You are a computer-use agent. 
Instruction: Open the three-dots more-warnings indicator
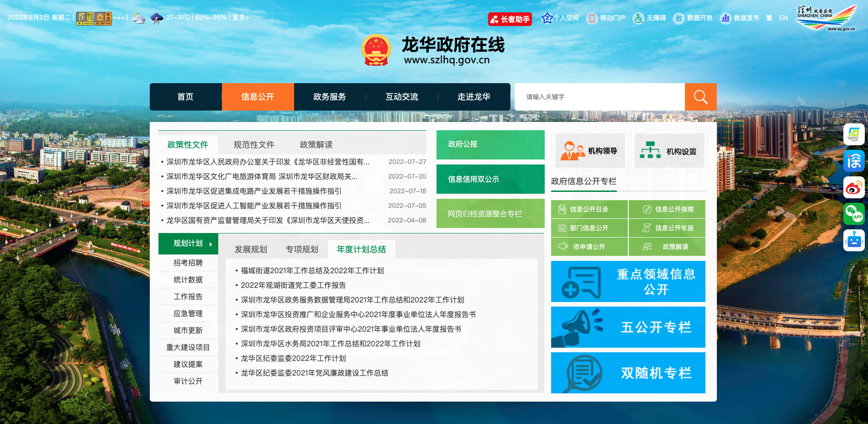pos(119,18)
